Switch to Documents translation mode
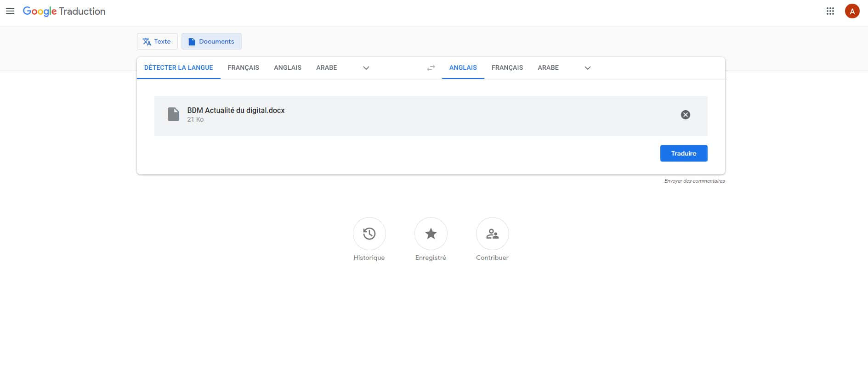Viewport: 868px width, 375px height. (x=211, y=41)
